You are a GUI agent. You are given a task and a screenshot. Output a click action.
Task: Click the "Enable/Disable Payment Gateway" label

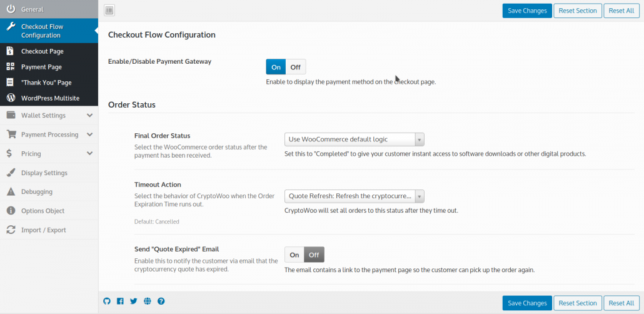pyautogui.click(x=160, y=62)
